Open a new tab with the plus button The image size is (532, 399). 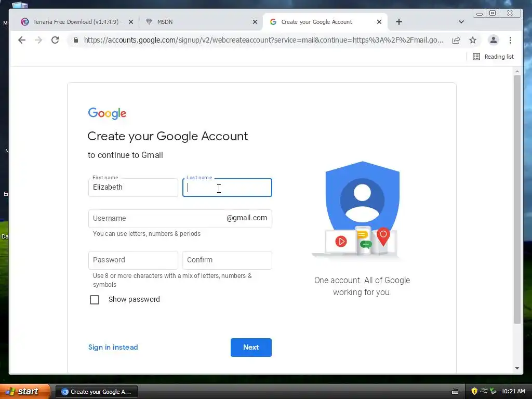(x=399, y=22)
